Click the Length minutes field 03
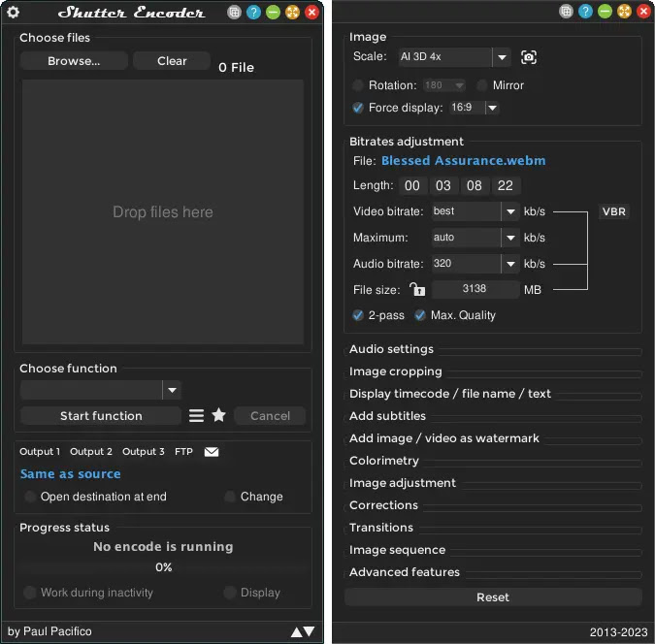This screenshot has width=655, height=644. pos(443,185)
